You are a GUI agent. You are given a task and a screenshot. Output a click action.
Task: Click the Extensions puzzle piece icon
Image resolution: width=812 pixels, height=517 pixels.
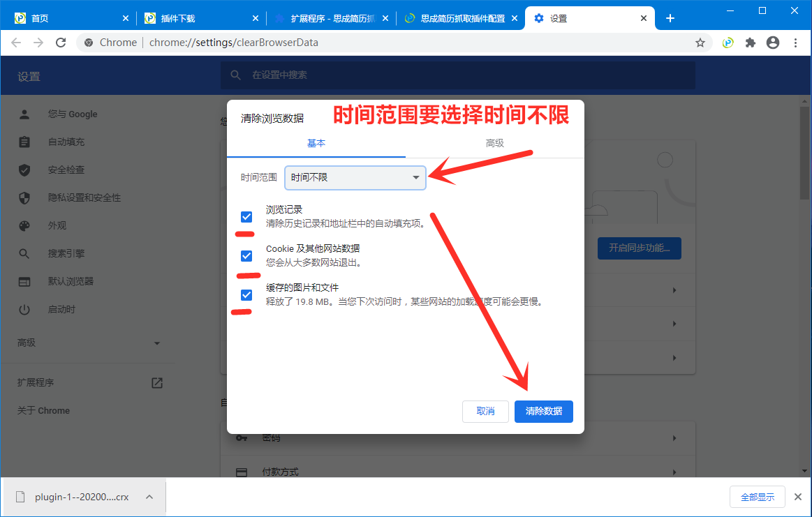(749, 42)
